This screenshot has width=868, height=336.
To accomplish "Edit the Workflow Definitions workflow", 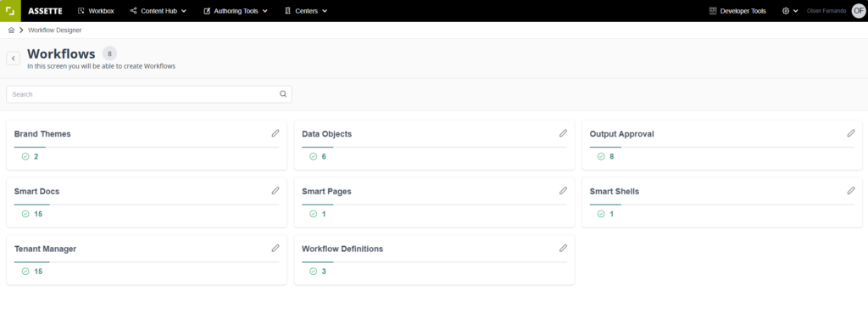I will [563, 249].
